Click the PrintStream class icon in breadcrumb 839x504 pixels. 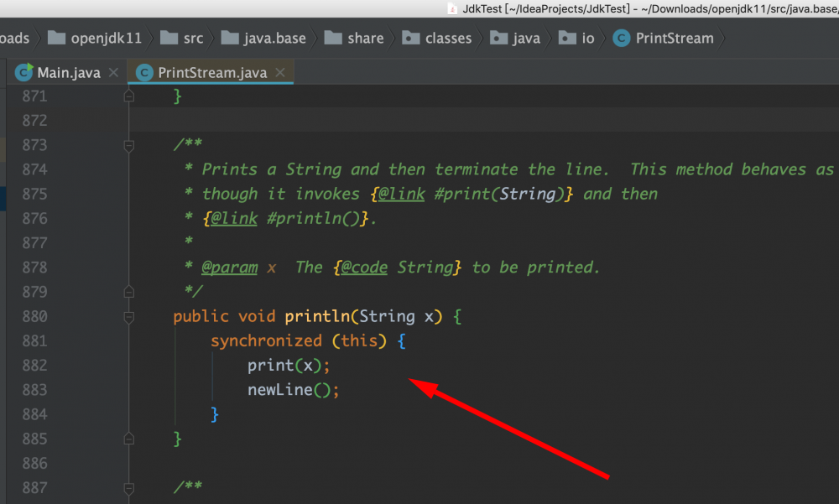621,38
